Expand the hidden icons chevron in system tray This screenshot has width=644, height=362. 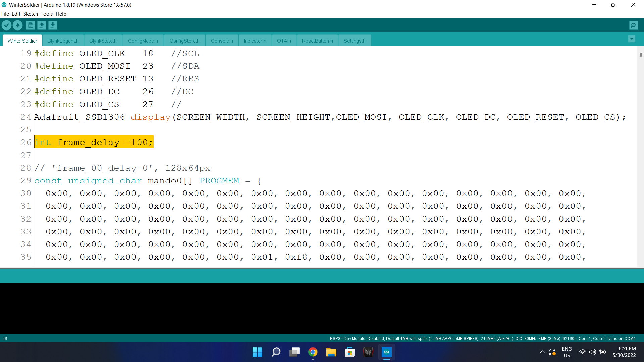[x=542, y=352]
